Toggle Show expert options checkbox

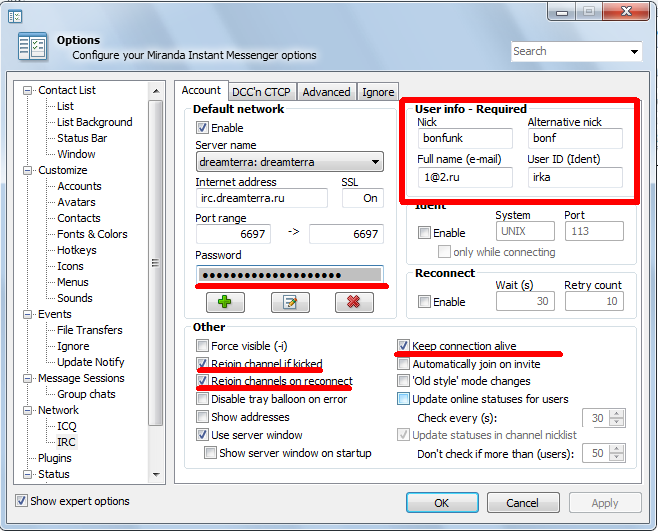pos(21,500)
